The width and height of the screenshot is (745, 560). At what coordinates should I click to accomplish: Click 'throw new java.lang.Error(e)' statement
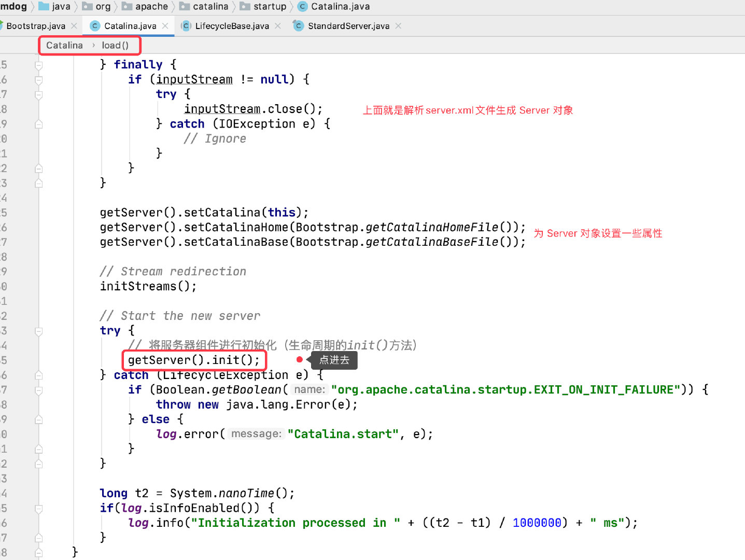[257, 404]
